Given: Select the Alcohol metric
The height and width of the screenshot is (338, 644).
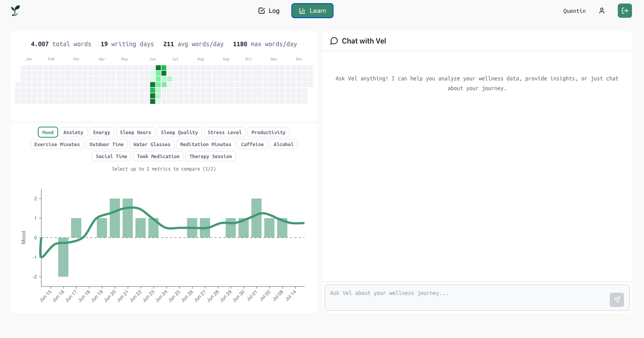Looking at the screenshot, I should tap(283, 144).
